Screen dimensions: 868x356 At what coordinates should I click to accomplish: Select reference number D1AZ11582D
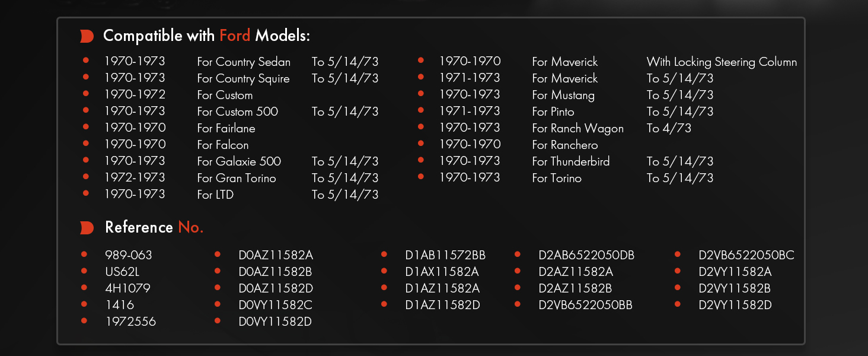click(442, 305)
